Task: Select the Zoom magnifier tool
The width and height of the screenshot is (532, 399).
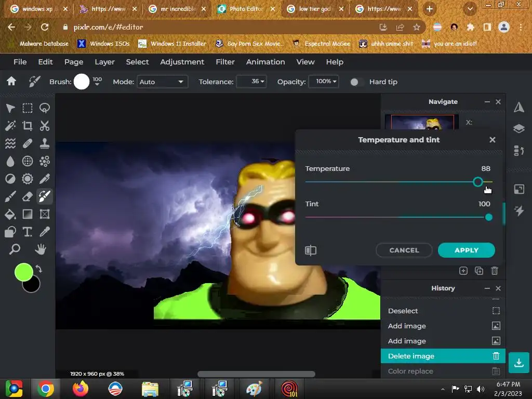Action: click(x=14, y=249)
